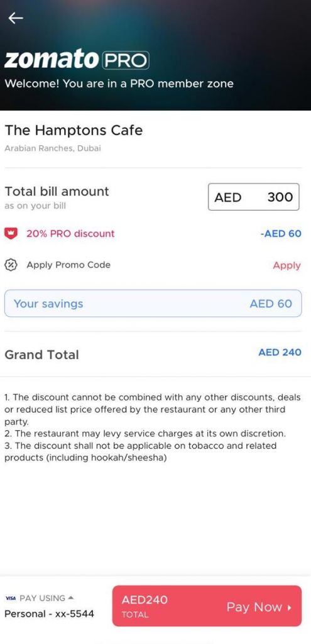Click the Visa card icon
Screen dimensions: 311x644
click(11, 599)
